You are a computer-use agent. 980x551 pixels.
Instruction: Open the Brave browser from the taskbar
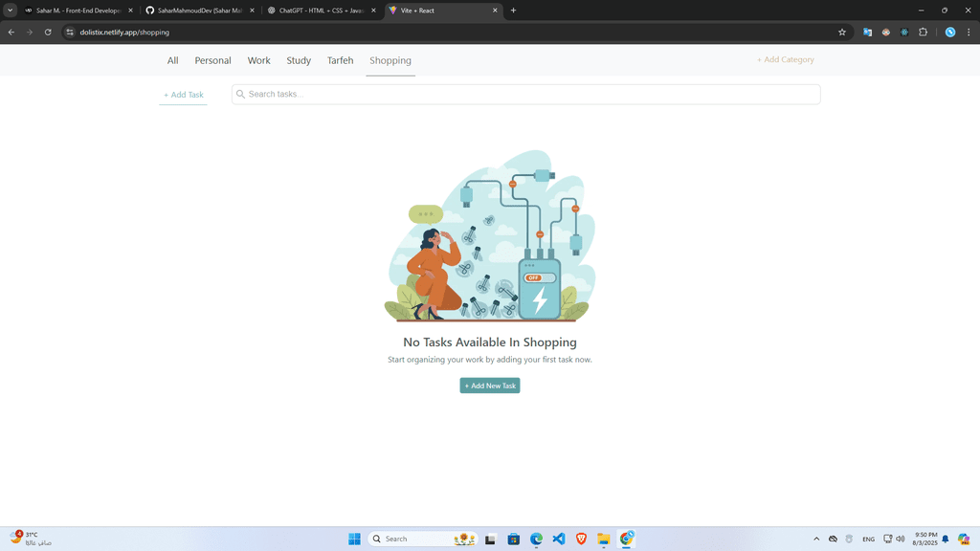582,539
